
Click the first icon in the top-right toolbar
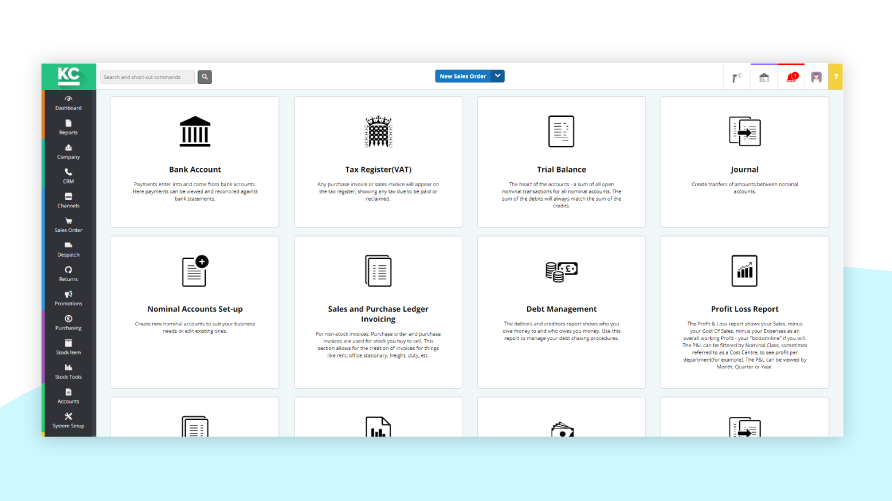coord(736,78)
